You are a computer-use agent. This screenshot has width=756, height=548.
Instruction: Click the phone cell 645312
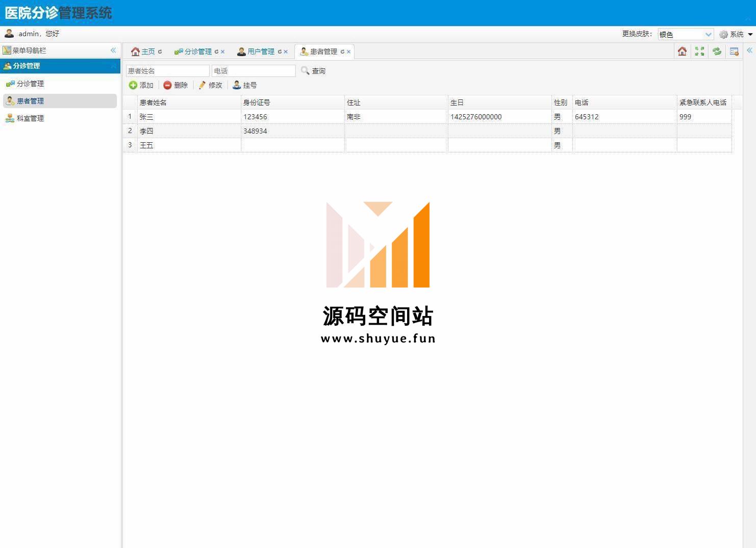(625, 117)
